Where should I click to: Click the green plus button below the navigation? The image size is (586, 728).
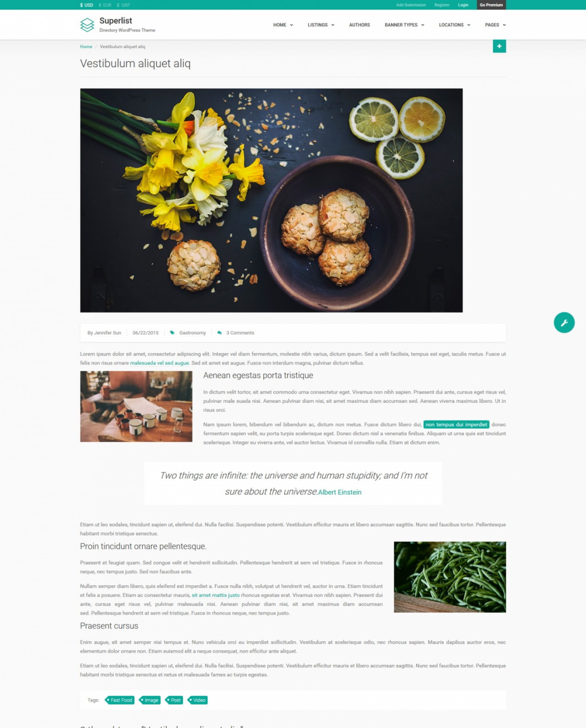(499, 46)
